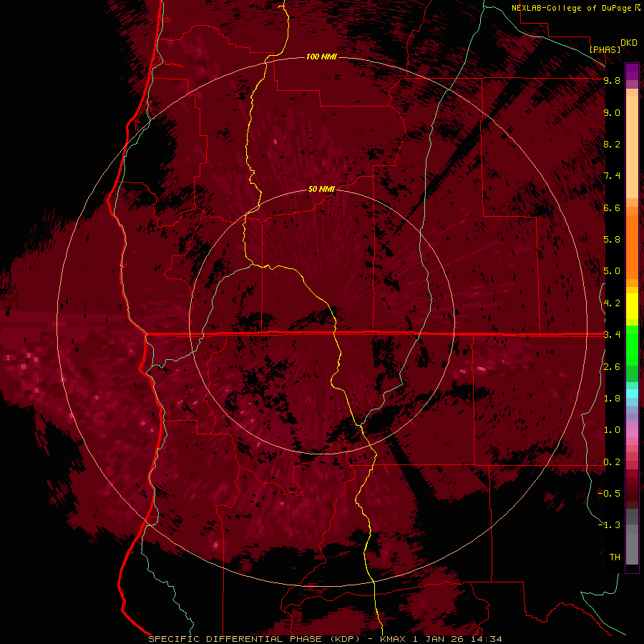
Task: Pick the orange segment of the color bar
Action: coord(632,246)
